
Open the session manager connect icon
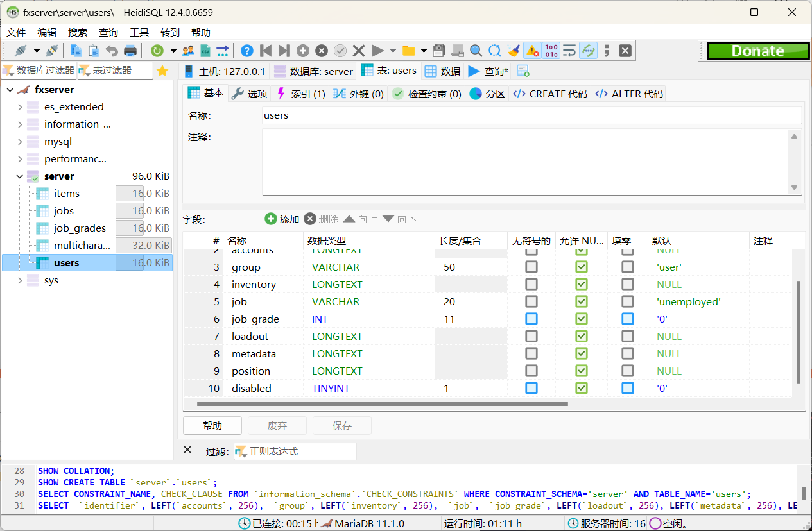coord(21,51)
